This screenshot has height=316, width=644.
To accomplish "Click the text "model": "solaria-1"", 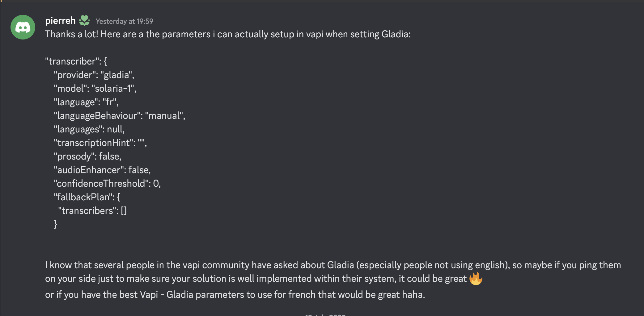I will [95, 88].
